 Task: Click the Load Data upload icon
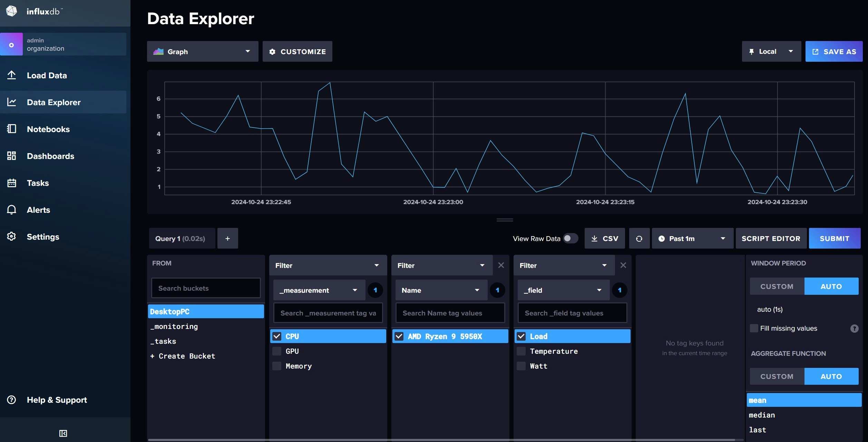(11, 75)
